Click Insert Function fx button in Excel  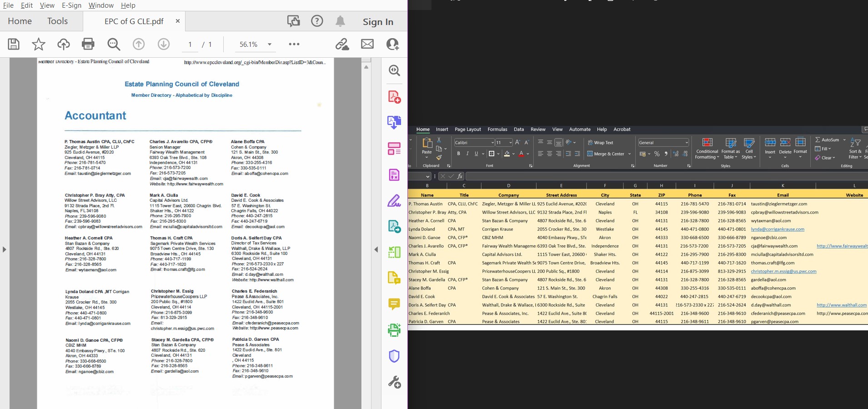coord(460,176)
